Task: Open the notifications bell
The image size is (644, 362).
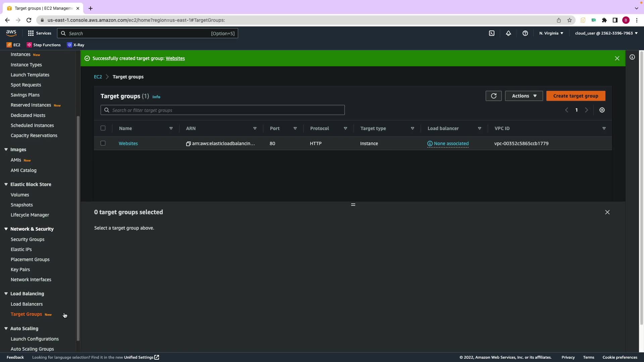Action: 508,33
